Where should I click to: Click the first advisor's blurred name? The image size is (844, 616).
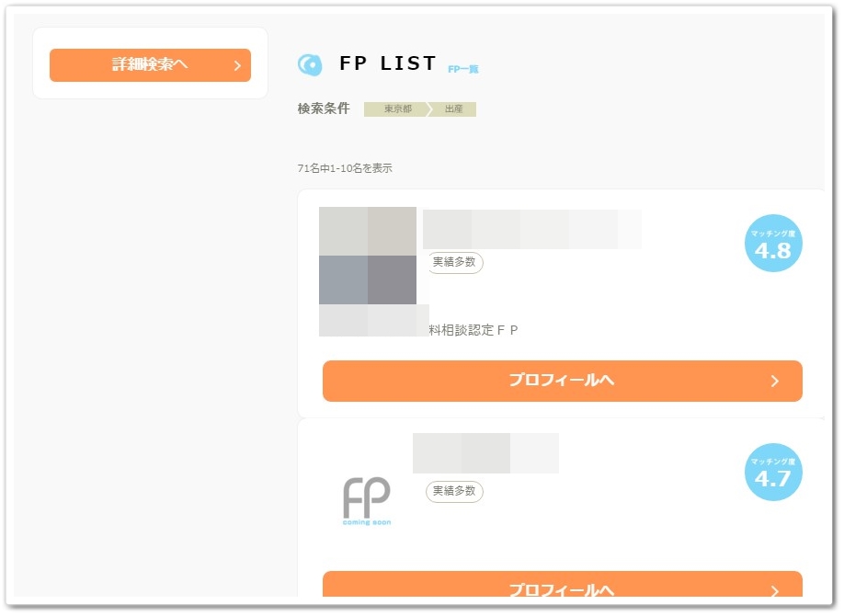click(531, 229)
